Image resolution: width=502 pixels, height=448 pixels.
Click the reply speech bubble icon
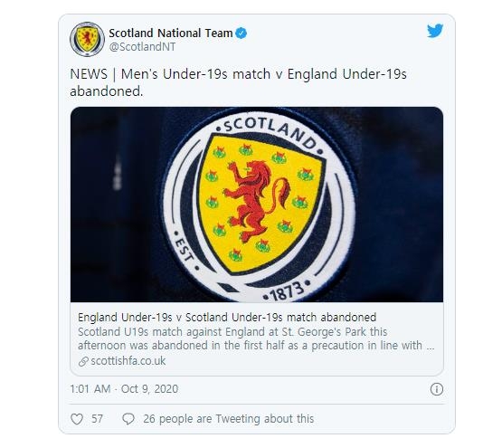(128, 419)
